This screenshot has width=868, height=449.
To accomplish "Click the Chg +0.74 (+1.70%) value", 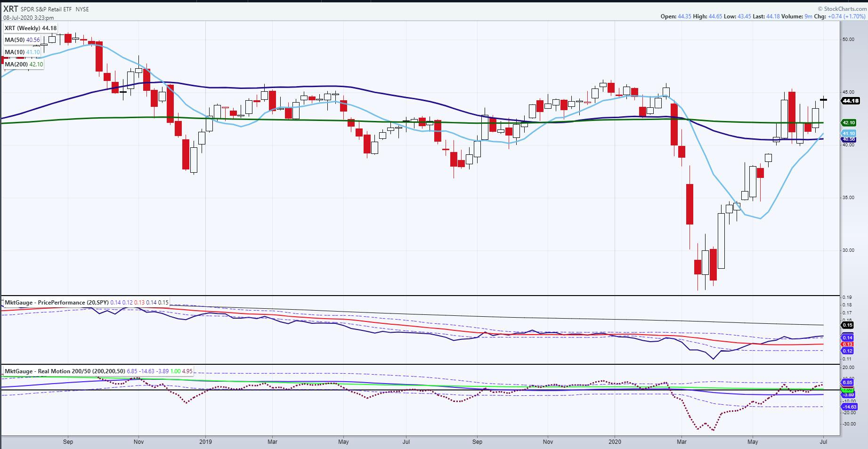I will click(x=838, y=16).
